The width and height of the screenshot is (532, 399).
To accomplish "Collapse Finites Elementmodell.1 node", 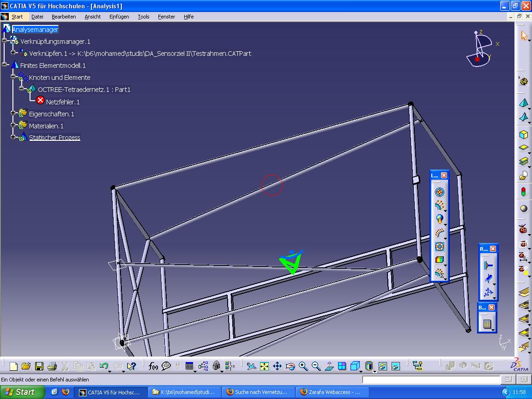I will click(x=5, y=64).
